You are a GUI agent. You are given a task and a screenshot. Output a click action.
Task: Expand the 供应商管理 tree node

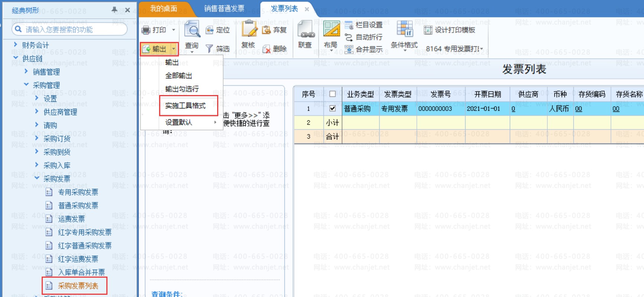pos(36,111)
